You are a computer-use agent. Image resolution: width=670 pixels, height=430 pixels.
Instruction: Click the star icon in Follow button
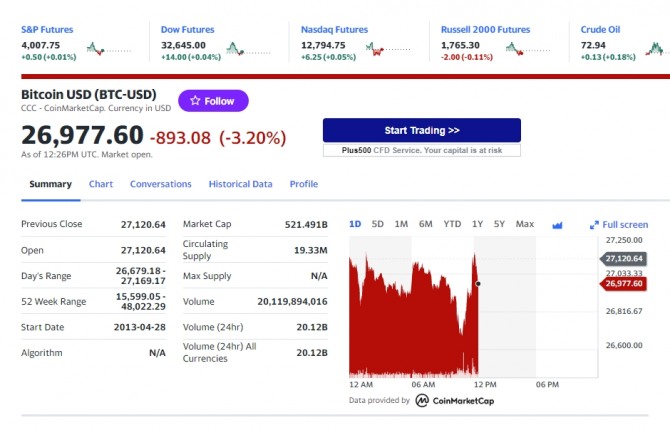click(x=195, y=100)
